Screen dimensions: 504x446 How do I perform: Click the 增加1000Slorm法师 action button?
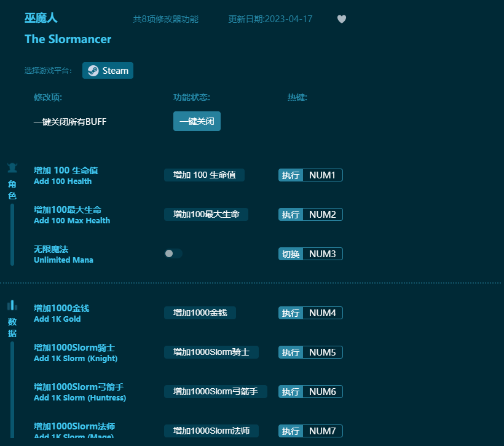coord(211,431)
